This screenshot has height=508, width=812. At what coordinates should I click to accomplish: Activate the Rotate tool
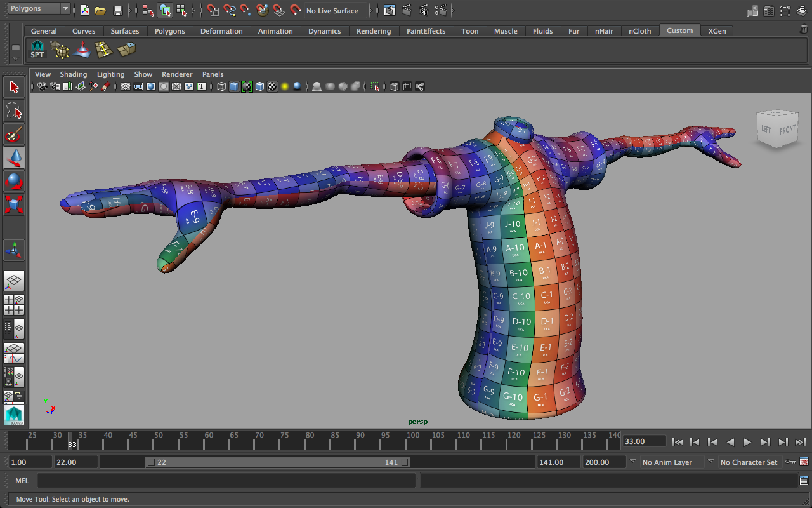coord(14,181)
